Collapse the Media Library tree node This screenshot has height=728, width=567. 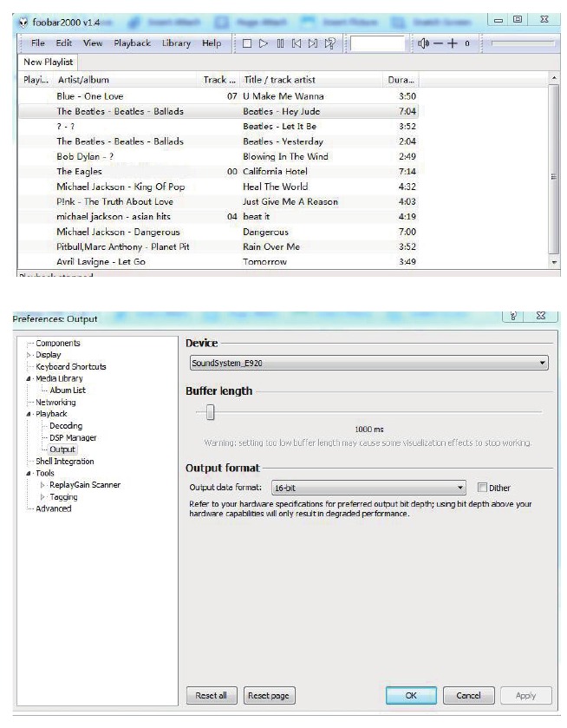point(29,379)
